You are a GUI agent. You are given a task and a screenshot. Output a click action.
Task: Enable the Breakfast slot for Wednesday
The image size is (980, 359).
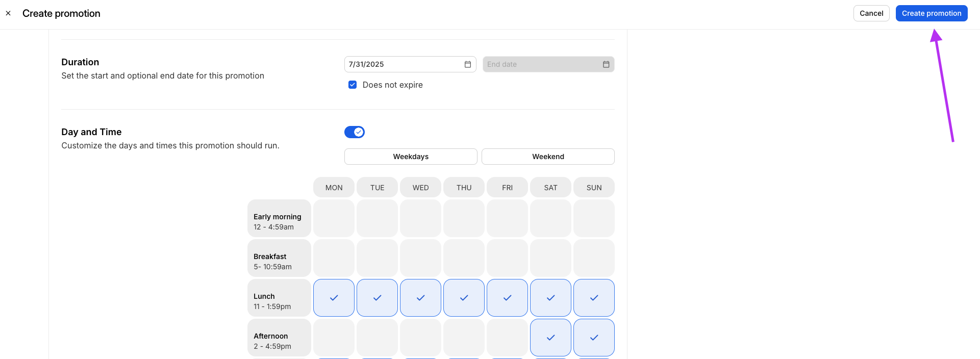pos(420,258)
